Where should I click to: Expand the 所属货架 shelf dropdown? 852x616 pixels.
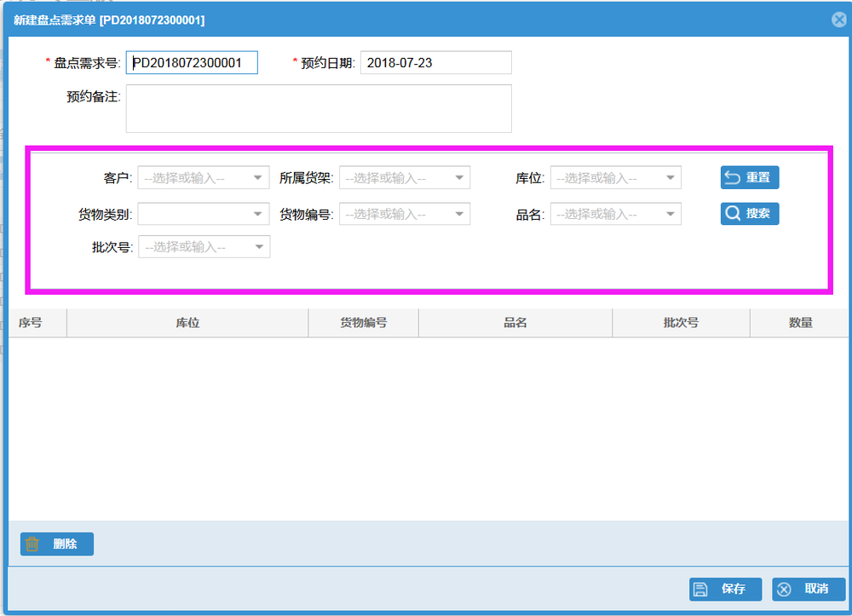click(x=405, y=178)
